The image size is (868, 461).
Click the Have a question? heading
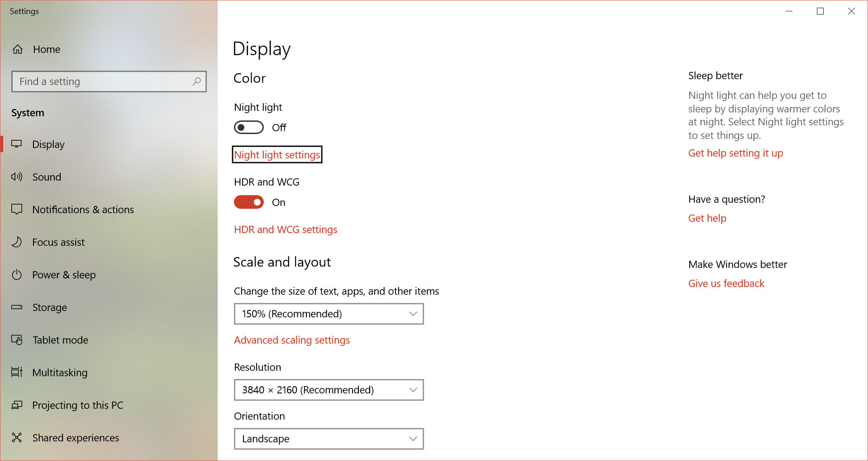pyautogui.click(x=727, y=199)
